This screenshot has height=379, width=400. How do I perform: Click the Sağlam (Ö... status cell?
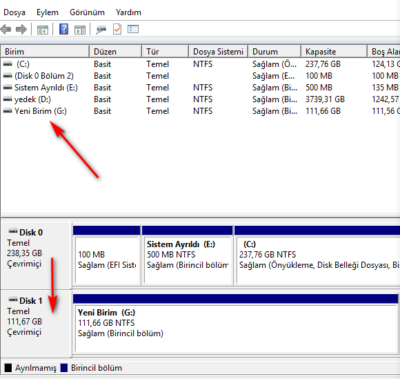tap(274, 64)
